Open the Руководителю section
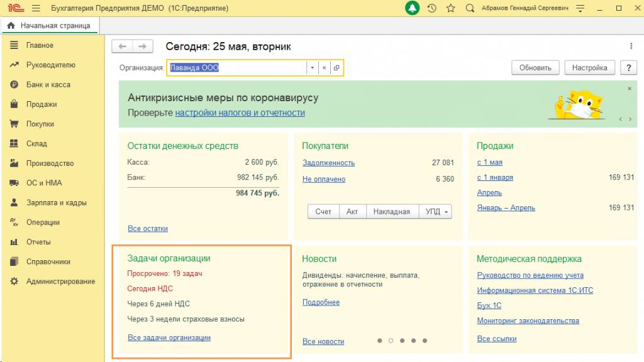644x362 pixels. pyautogui.click(x=51, y=65)
